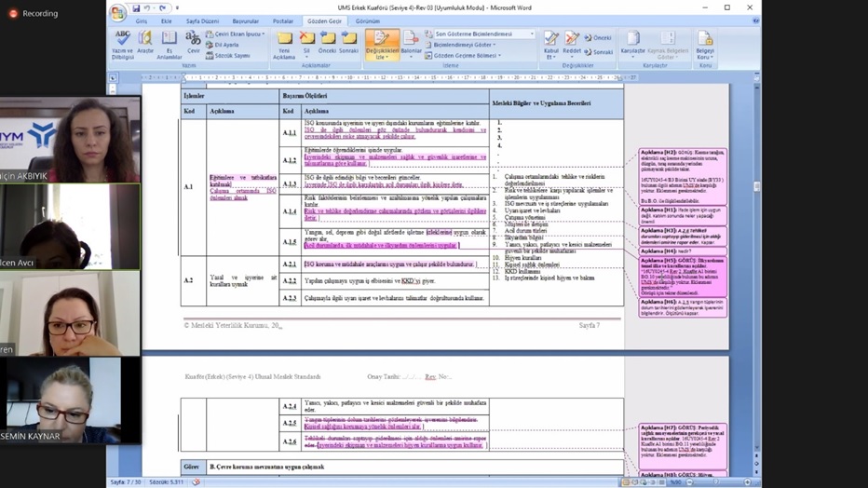
Task: Select SEMİN KAYNAR participant video tile
Action: [x=70, y=400]
